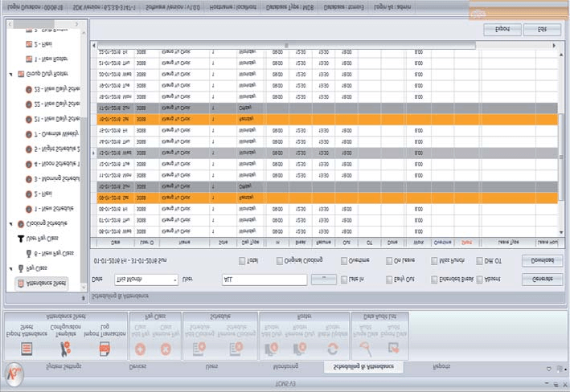Click the Export button
Image resolution: width=570 pixels, height=392 pixels.
(x=502, y=30)
